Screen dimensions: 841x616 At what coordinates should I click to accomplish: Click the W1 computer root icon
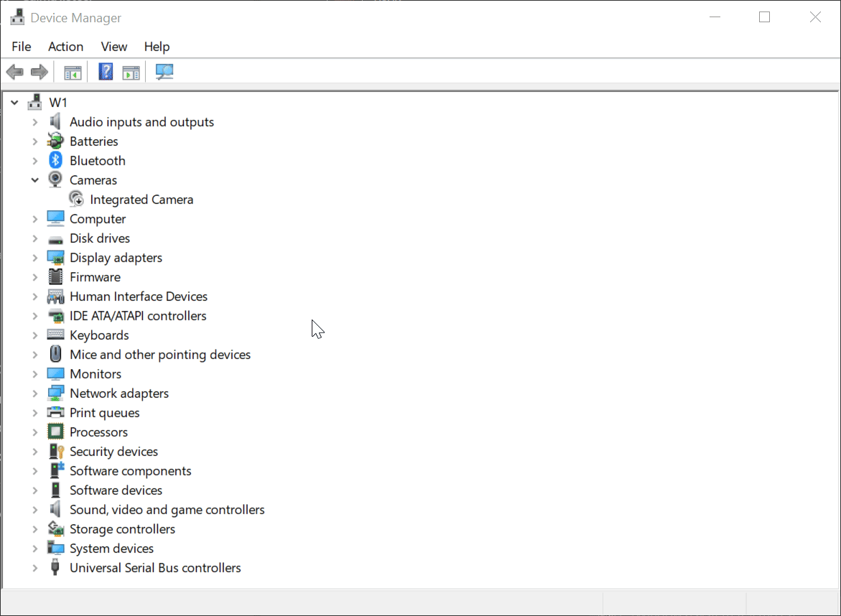35,102
